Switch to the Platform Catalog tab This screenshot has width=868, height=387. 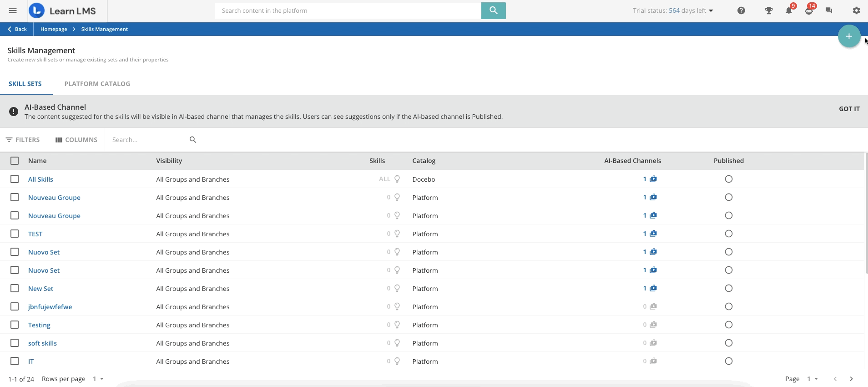(x=97, y=84)
